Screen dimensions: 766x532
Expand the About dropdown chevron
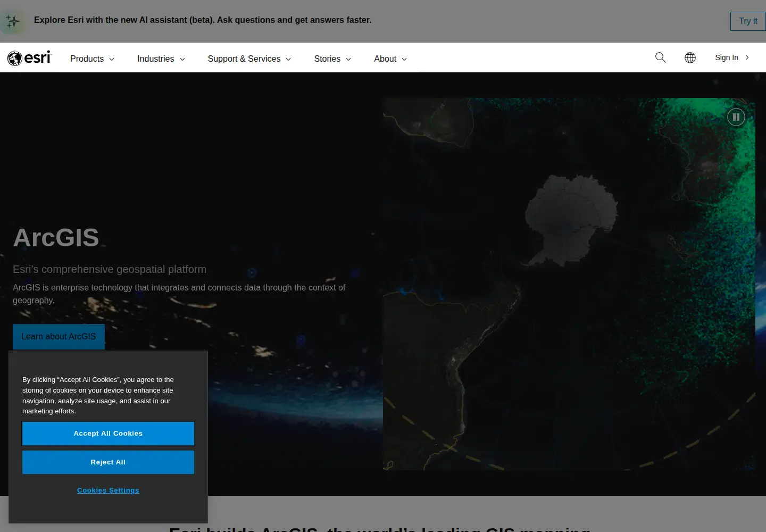click(404, 59)
